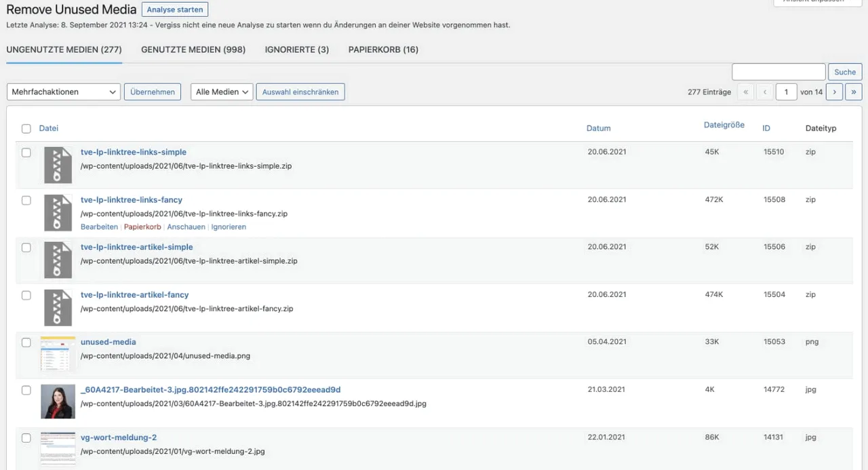The height and width of the screenshot is (470, 868).
Task: Open the tve-lp-linktree-artikel-simple title link
Action: click(137, 247)
